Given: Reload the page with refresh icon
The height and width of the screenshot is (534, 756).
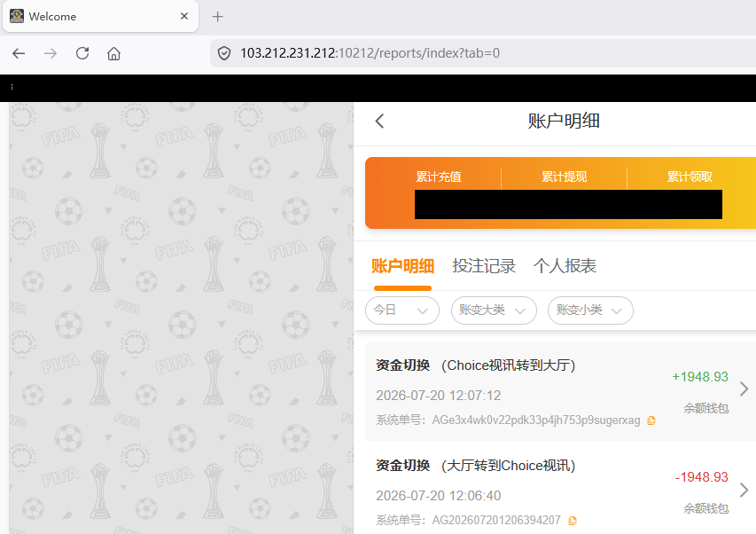Looking at the screenshot, I should [82, 53].
